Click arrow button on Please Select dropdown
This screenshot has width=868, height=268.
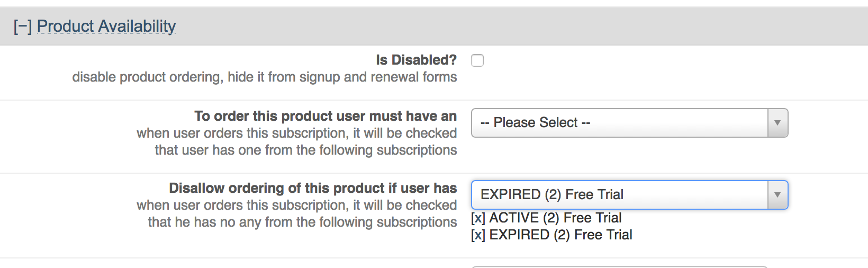(x=777, y=123)
